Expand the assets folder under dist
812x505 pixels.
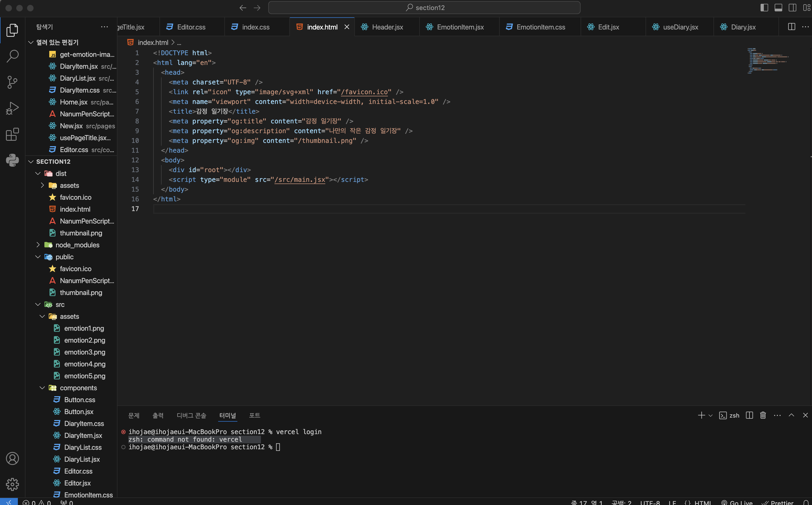click(71, 185)
